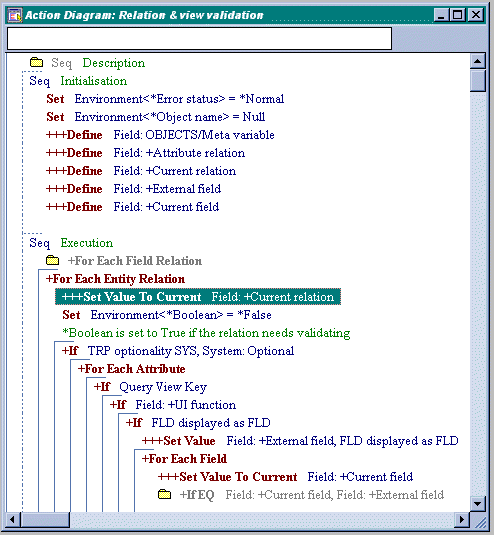This screenshot has height=535, width=494.
Task: Click the vertical scrollbar down arrow
Action: [x=477, y=503]
